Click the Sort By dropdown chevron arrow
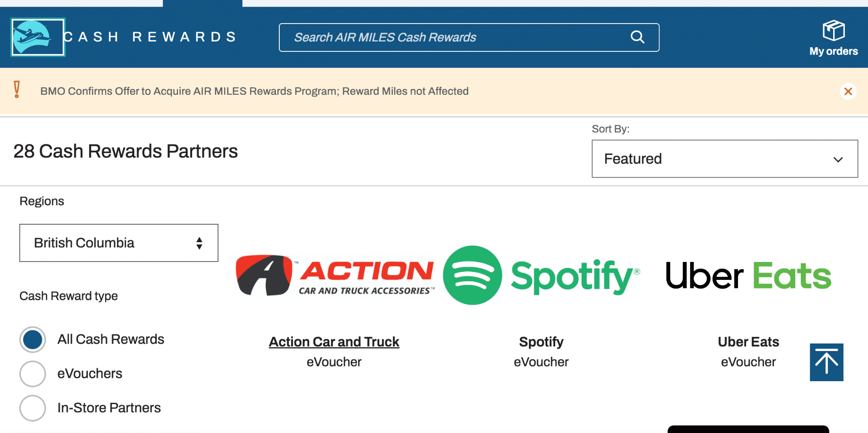 point(838,159)
